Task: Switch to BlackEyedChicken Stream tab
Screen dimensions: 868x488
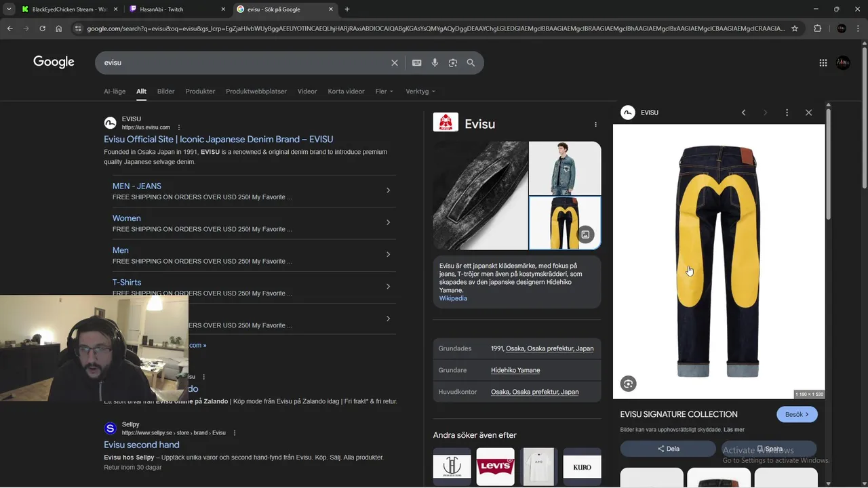Action: 68,9
